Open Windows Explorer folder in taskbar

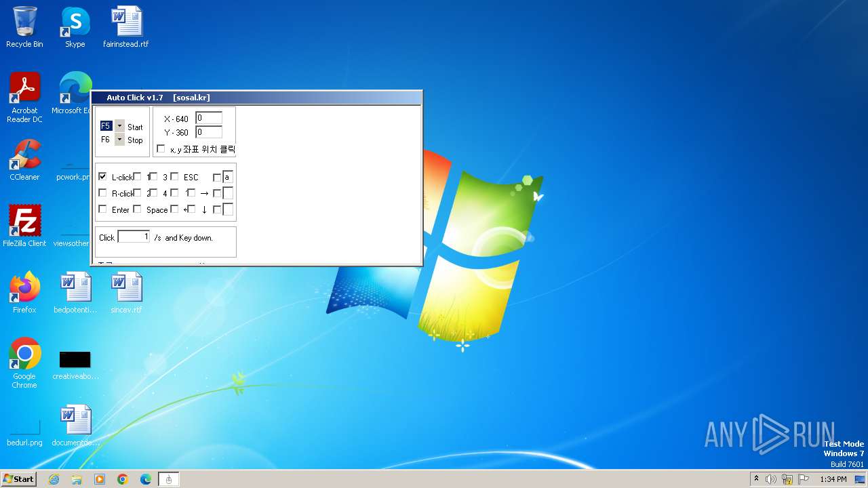coord(77,479)
